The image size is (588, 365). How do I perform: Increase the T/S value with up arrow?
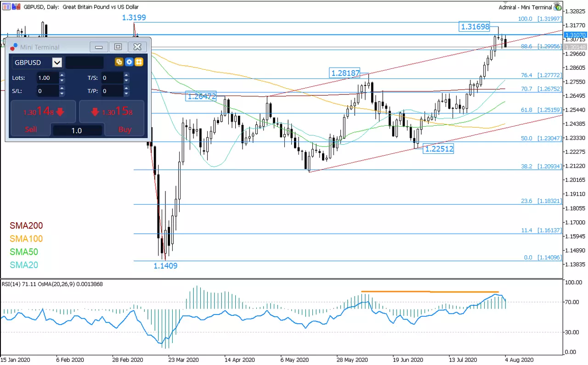[x=126, y=75]
